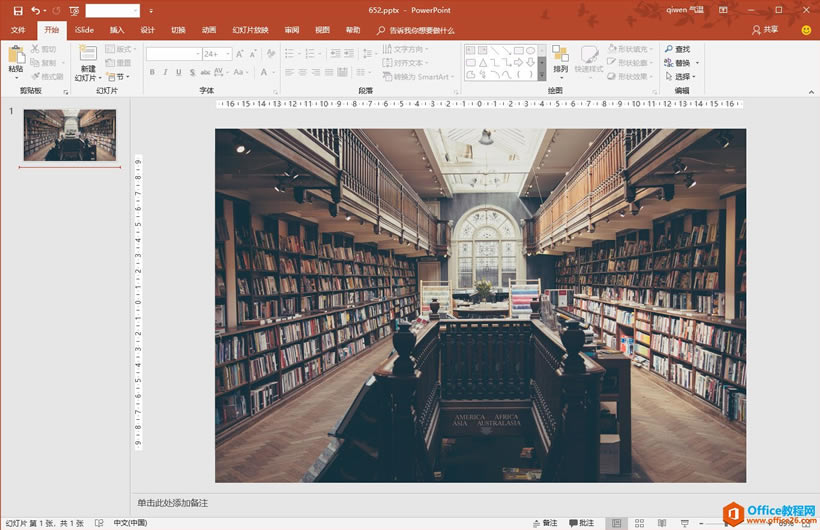
Task: Clear all formatting icon
Action: [x=271, y=54]
